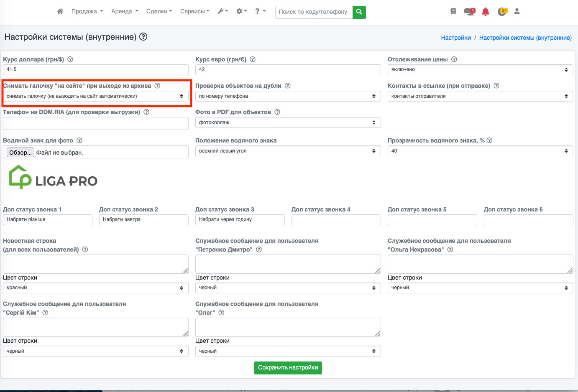Image resolution: width=578 pixels, height=392 pixels.
Task: Open the wrench tools menu
Action: coord(223,11)
